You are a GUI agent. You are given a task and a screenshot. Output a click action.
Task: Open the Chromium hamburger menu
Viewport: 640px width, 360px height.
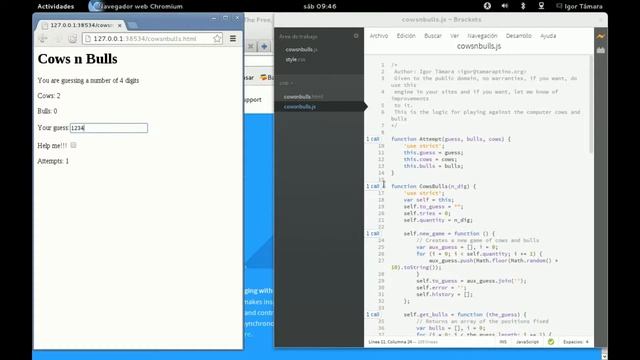(x=233, y=38)
